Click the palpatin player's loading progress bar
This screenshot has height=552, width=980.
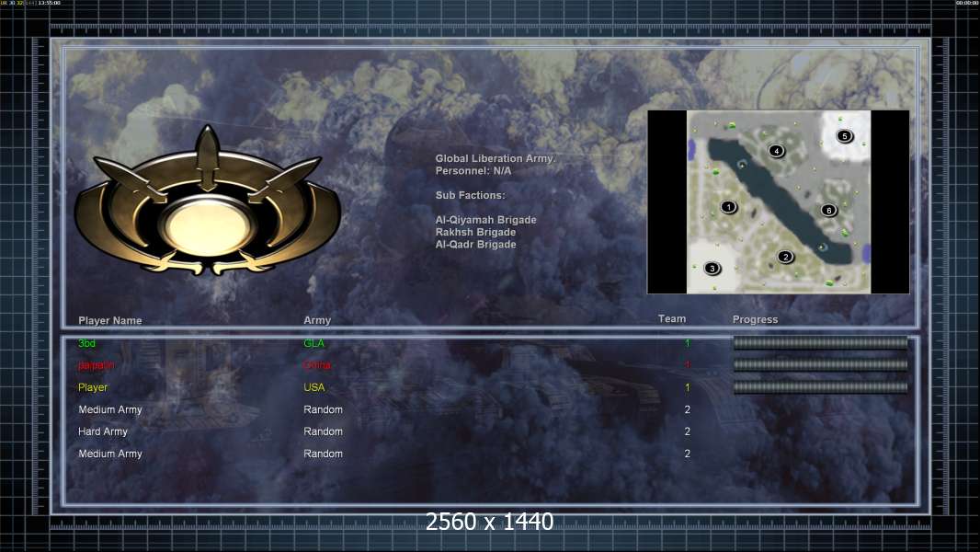point(820,364)
